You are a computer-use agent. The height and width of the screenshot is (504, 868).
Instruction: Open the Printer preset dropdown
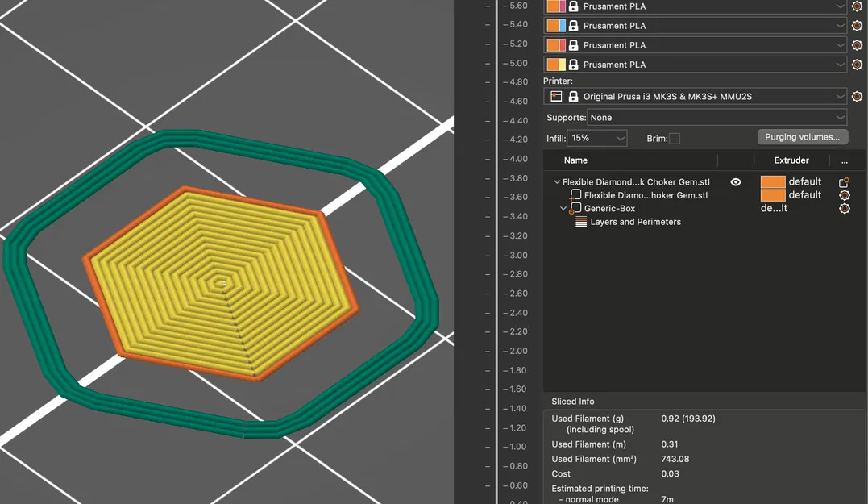click(x=695, y=97)
